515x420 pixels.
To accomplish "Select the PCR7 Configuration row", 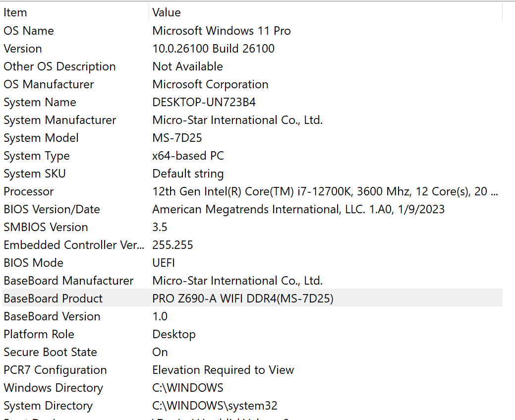I will coord(55,370).
